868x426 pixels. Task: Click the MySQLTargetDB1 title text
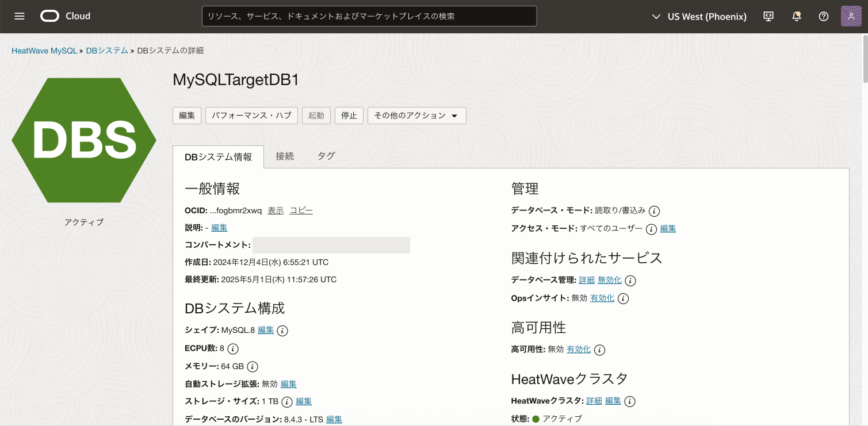(x=236, y=80)
